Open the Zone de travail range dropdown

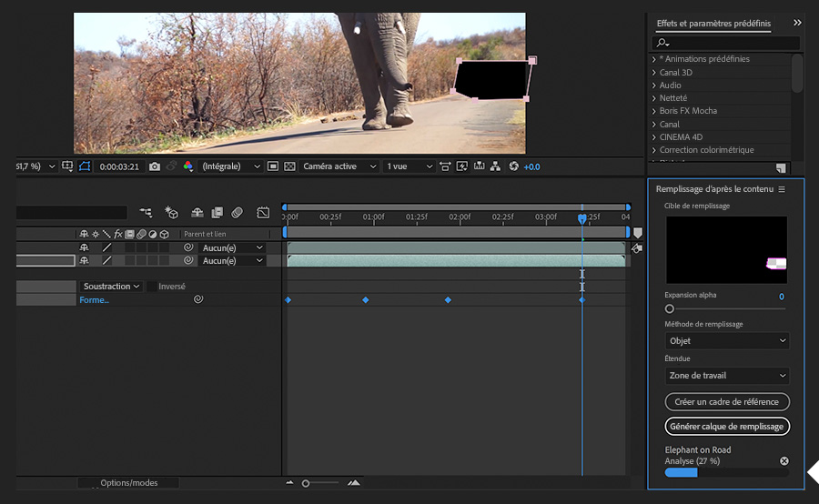pyautogui.click(x=726, y=375)
